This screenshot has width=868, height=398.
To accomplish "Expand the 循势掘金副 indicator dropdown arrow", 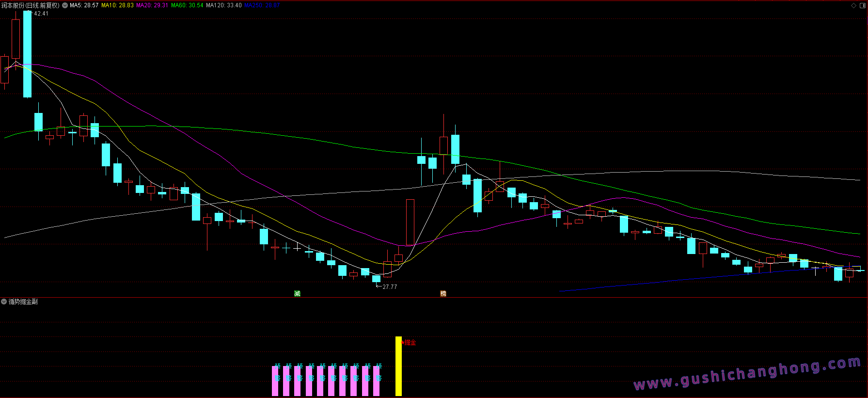I will (x=4, y=302).
